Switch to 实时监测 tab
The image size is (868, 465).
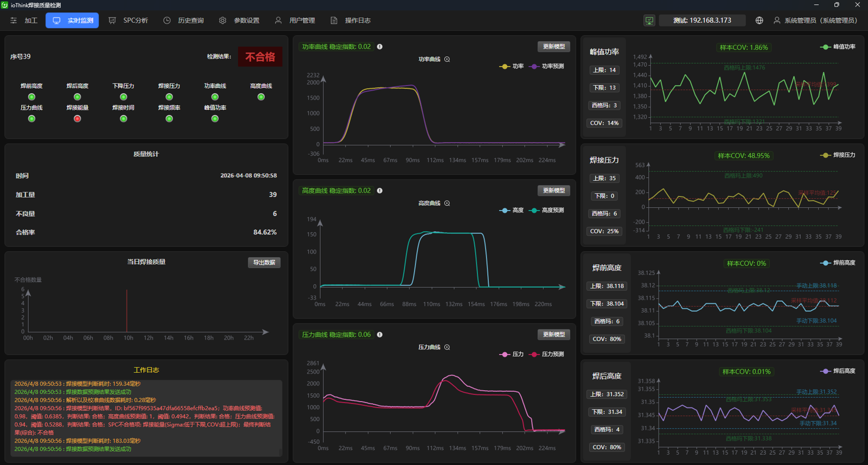(72, 21)
